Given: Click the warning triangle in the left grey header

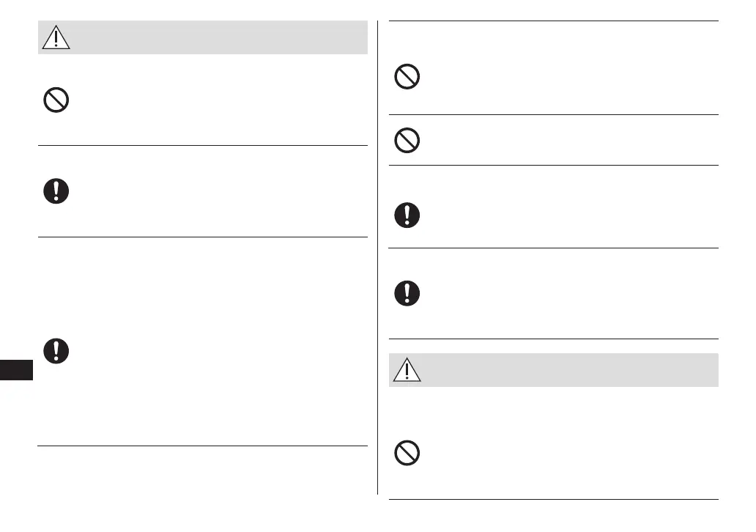Looking at the screenshot, I should (x=56, y=37).
